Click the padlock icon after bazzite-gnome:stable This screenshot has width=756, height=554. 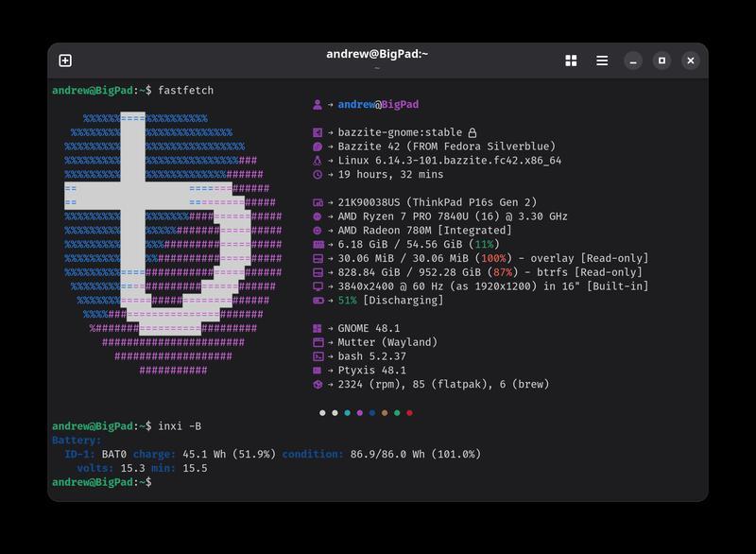click(472, 133)
